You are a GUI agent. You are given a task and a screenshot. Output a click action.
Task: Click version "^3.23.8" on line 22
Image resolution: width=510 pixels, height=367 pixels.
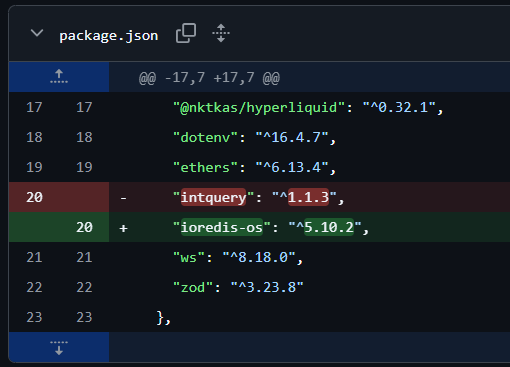coord(267,287)
